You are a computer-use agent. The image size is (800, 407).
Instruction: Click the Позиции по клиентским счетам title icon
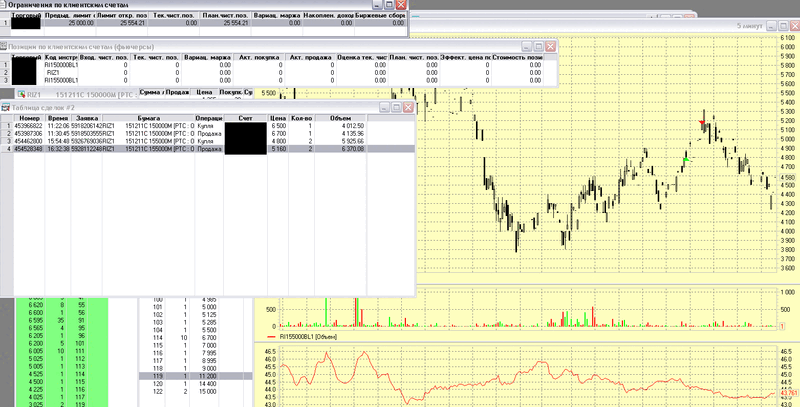coord(5,47)
